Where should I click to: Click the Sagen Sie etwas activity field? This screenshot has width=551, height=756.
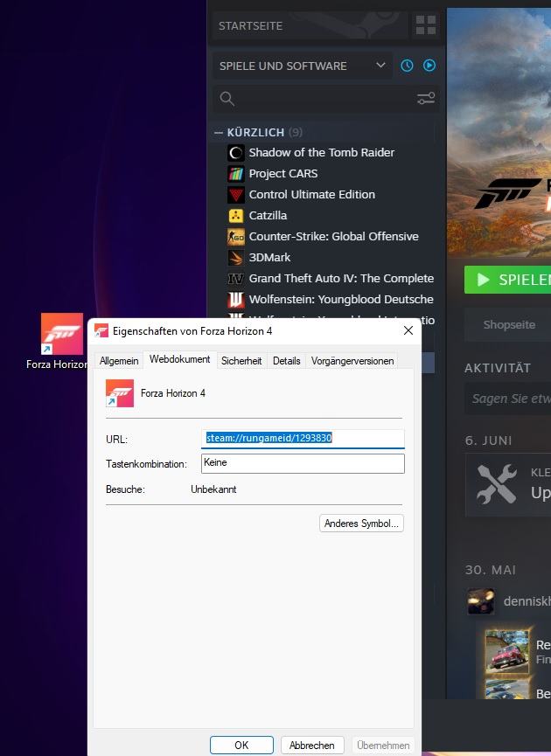click(x=507, y=399)
